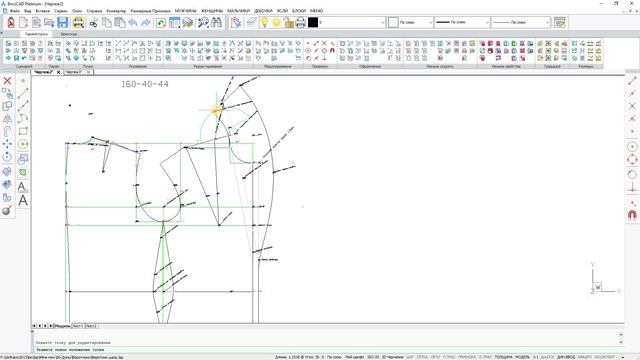Viewport: 640px width, 360px height.
Task: Save the drawing with the floppy icon
Action: click(x=62, y=22)
